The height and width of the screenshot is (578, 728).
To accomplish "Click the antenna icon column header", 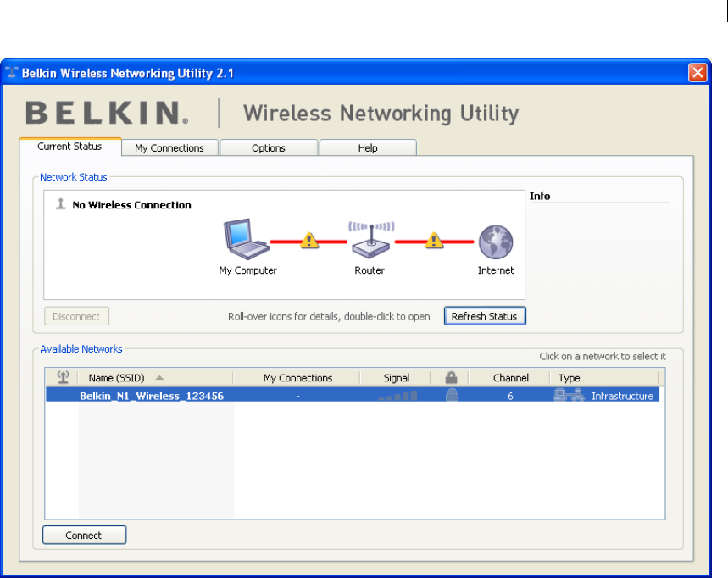I will (x=63, y=377).
